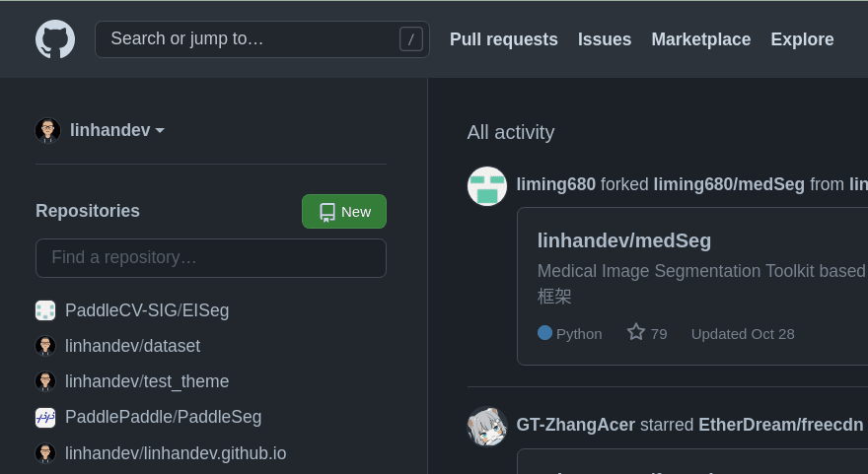Open the linhandev/test_theme repository
Image resolution: width=868 pixels, height=474 pixels.
[x=147, y=381]
